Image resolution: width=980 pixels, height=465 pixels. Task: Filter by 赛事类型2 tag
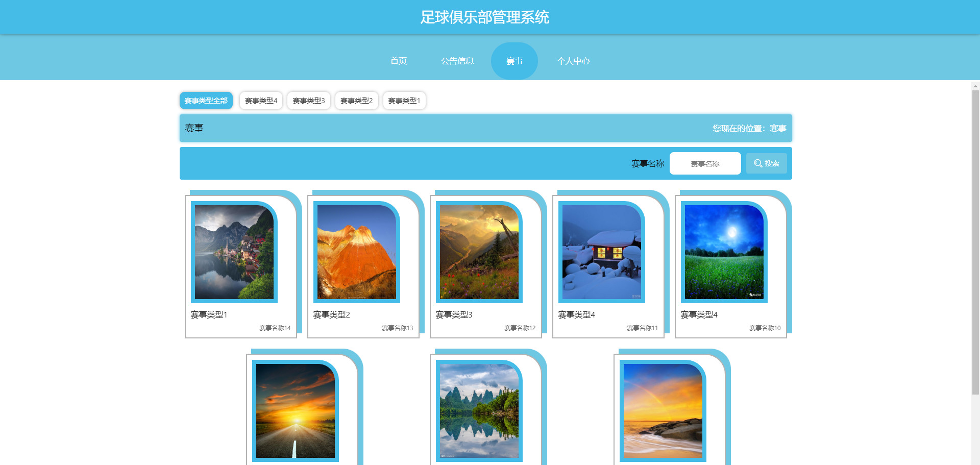coord(356,101)
